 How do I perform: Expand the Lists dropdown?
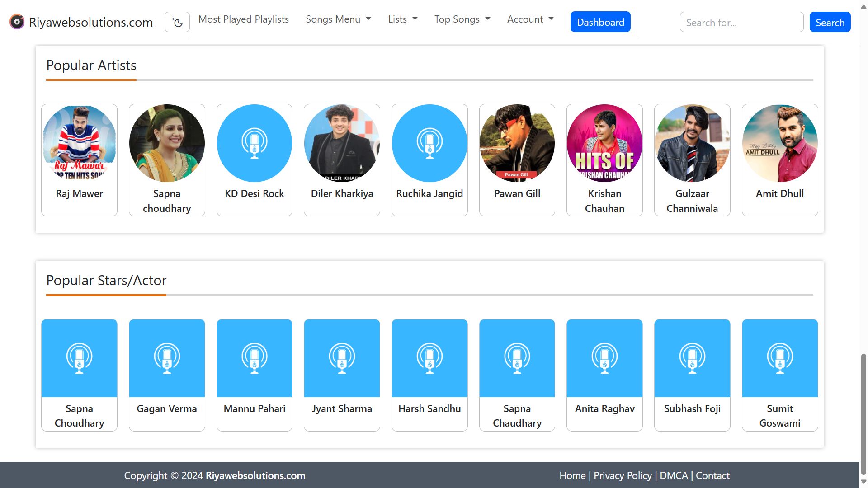tap(402, 19)
